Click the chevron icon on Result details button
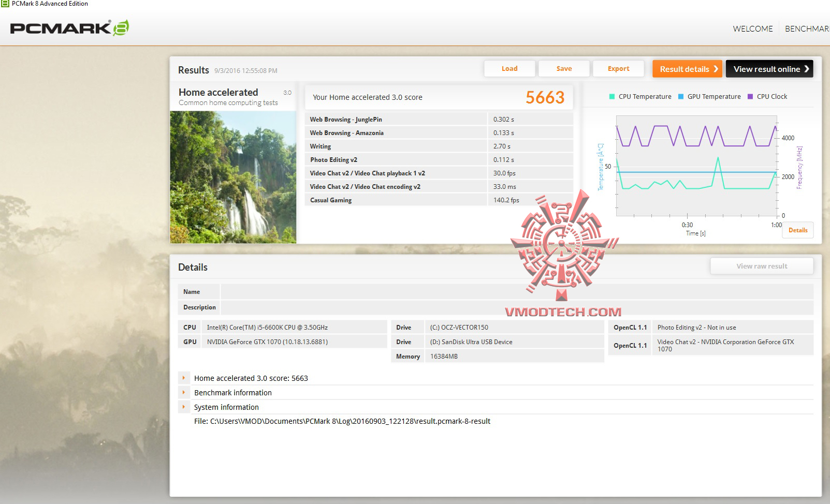Image resolution: width=830 pixels, height=504 pixels. click(x=717, y=68)
